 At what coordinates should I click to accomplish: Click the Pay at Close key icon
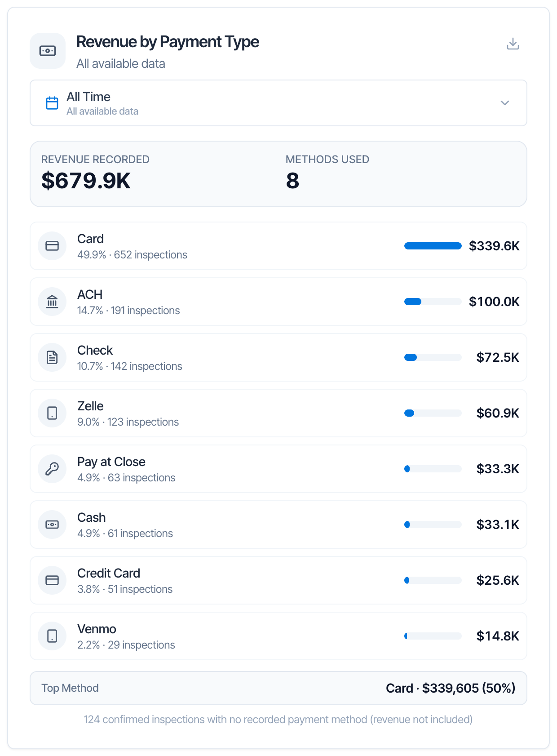52,469
